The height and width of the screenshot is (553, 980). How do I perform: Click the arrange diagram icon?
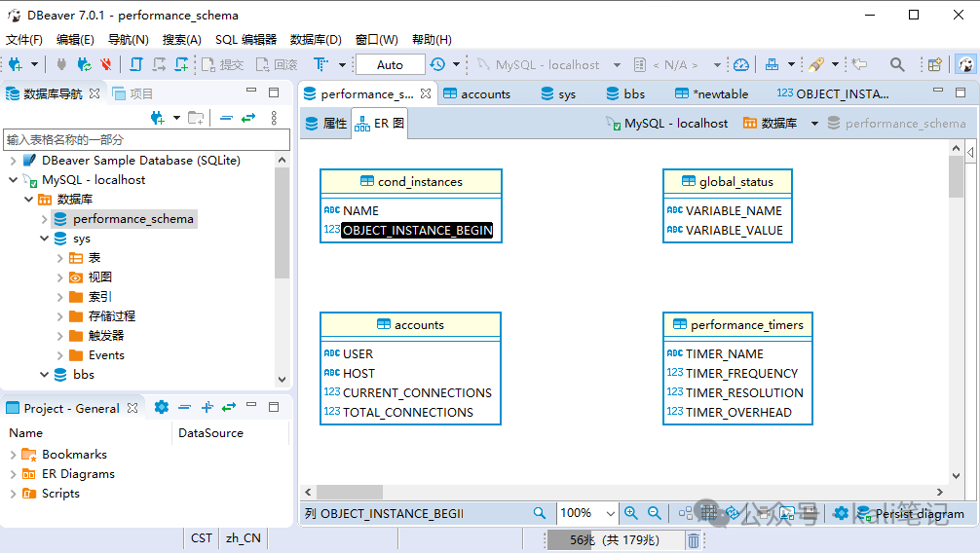coord(686,513)
